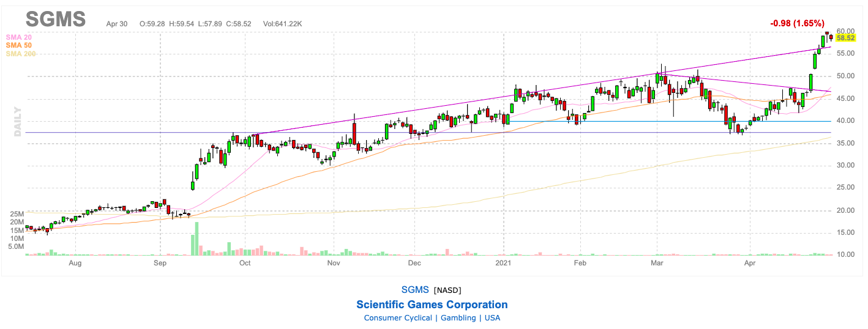Screen dimensions: 868x329
Task: Click the 10.00 price axis label
Action: tap(846, 254)
